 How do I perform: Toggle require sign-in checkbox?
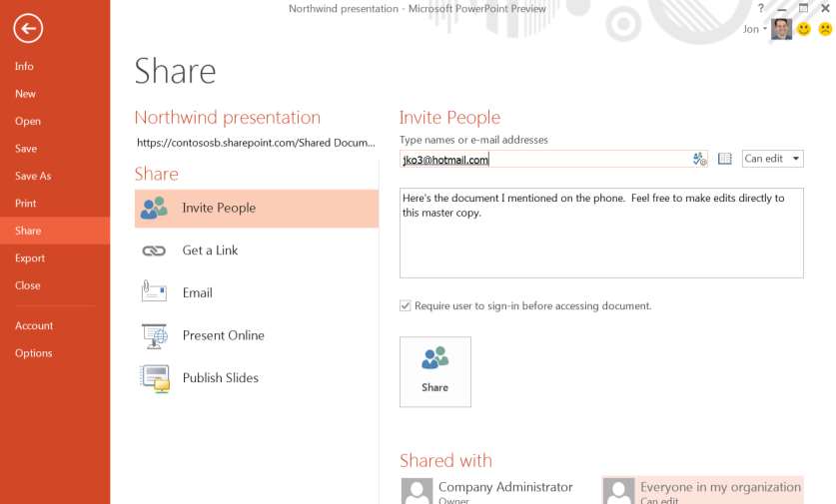[x=406, y=305]
